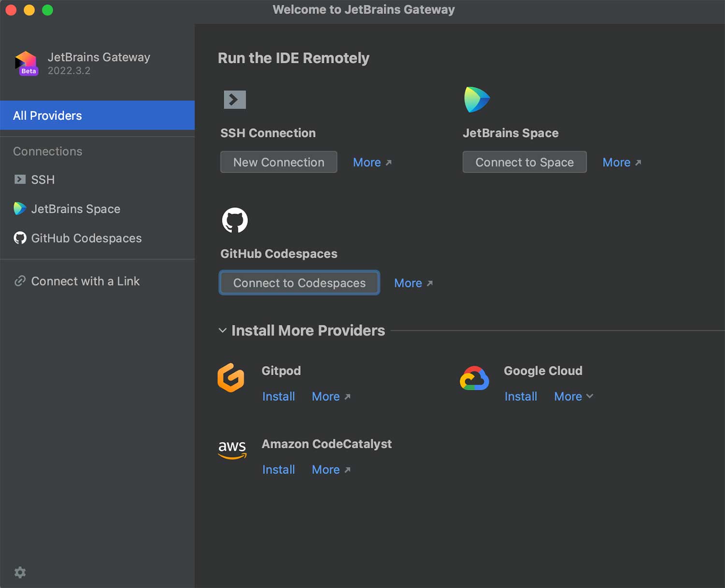Click the Connect to Codespaces button

299,283
